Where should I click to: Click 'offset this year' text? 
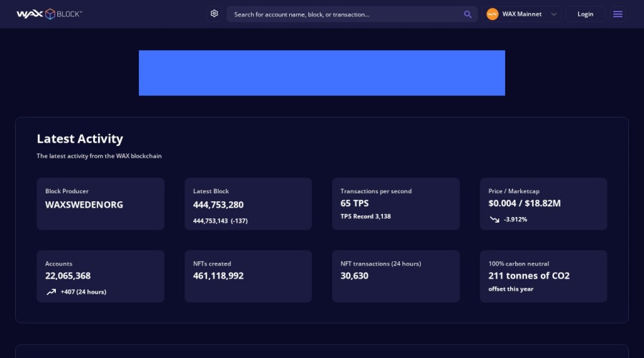[x=511, y=289]
